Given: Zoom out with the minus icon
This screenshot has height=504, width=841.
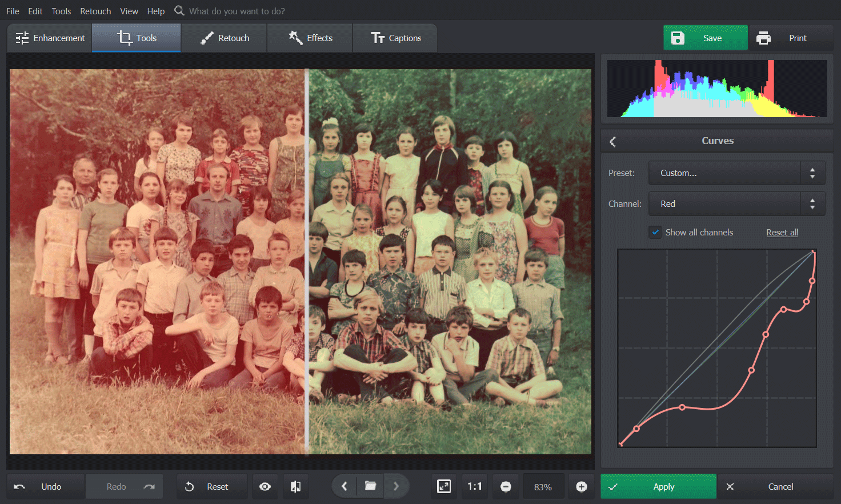Looking at the screenshot, I should click(506, 486).
